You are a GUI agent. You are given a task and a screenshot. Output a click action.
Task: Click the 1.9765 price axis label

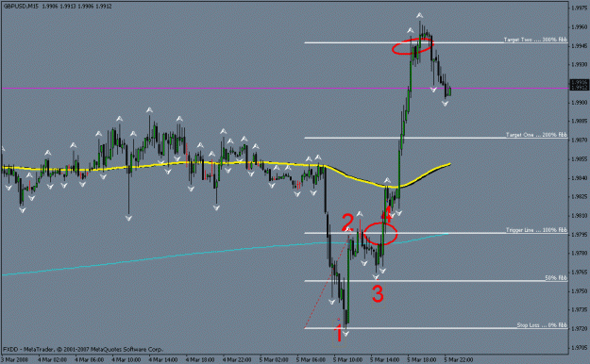point(579,272)
